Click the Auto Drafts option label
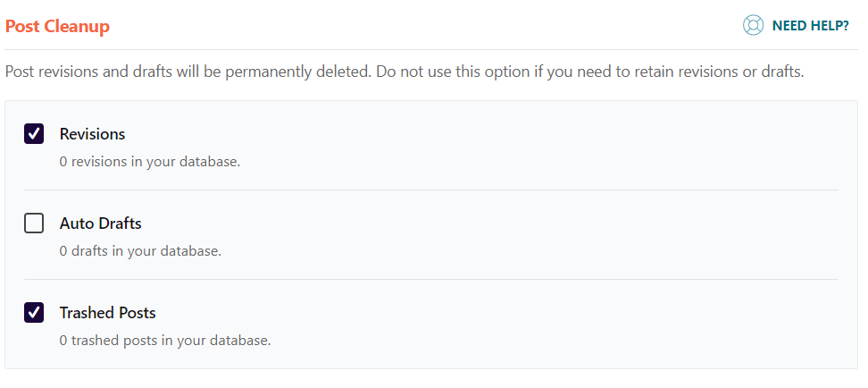868x388 pixels. coord(100,224)
